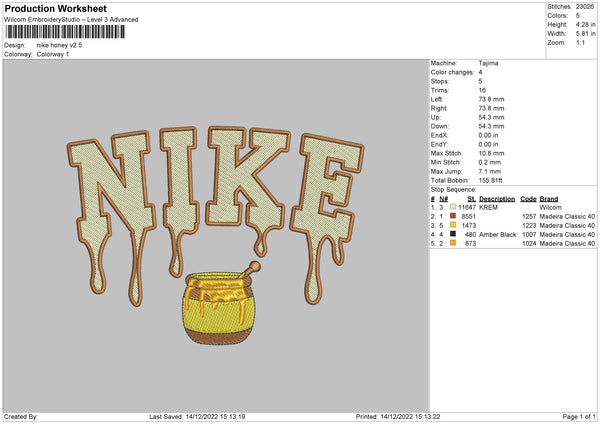Click the Max Stitch value 10.8 mm
The width and height of the screenshot is (600, 424).
(x=491, y=153)
